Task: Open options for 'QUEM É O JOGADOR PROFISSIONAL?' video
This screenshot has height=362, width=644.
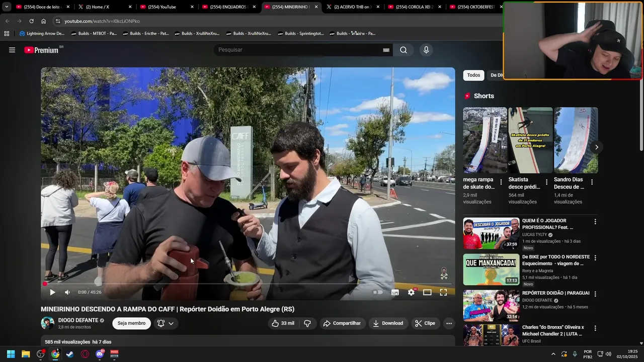Action: tap(595, 222)
